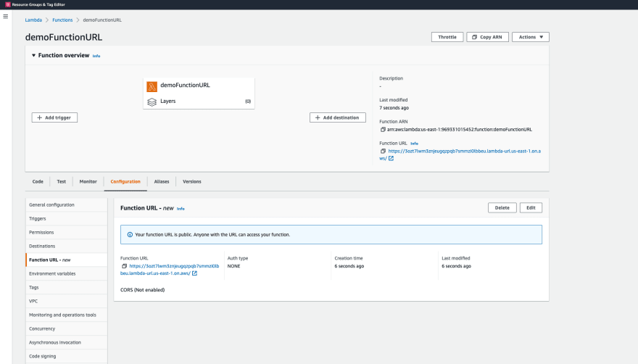Image resolution: width=638 pixels, height=364 pixels.
Task: Open the Actions dropdown
Action: pos(531,37)
